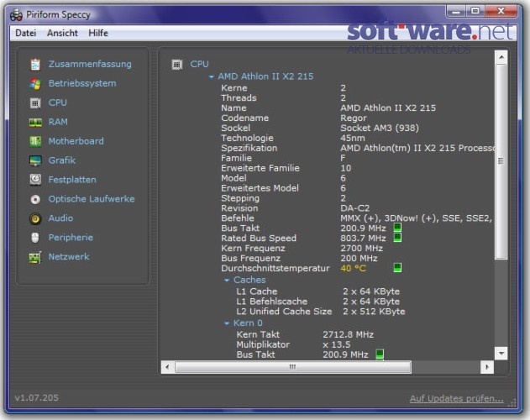Screen dimensions: 530x420
Task: Select the Codename row value Regor
Action: pos(354,118)
